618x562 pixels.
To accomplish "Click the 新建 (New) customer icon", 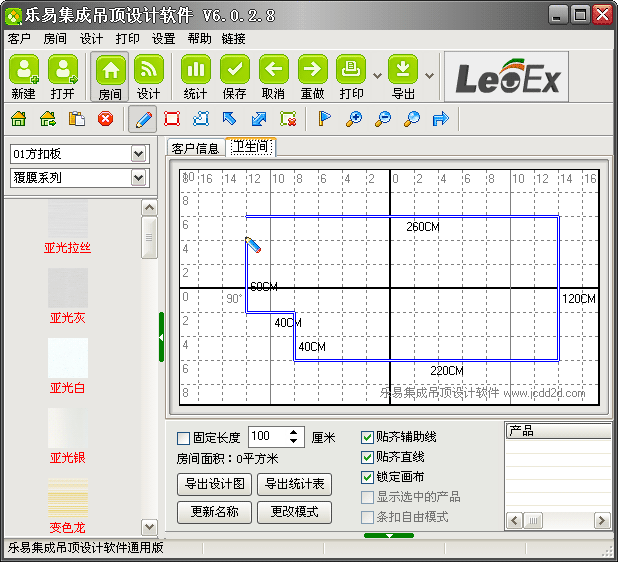I will pos(24,71).
